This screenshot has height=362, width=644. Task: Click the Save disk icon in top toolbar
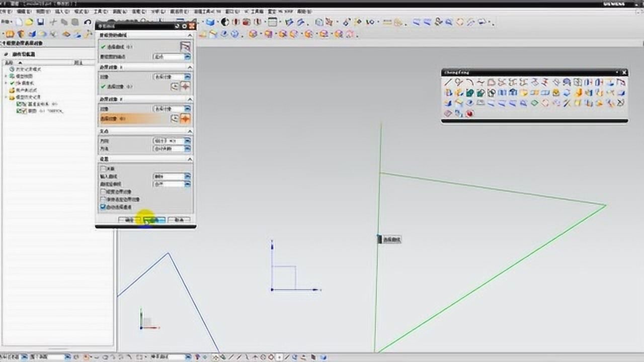[40, 22]
